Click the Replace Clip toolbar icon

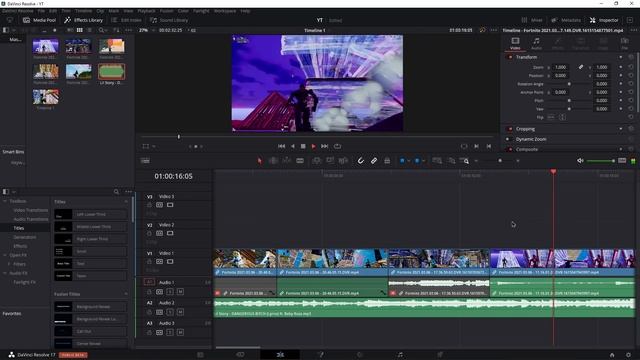[x=343, y=161]
